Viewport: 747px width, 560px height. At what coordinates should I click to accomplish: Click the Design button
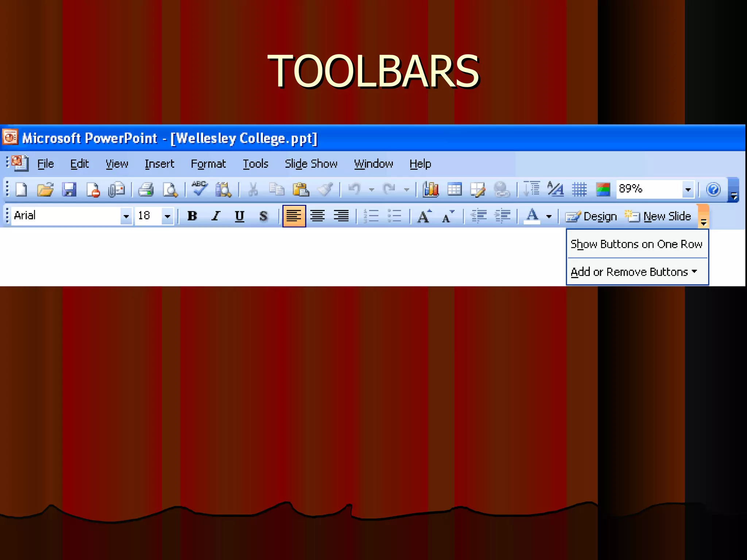pyautogui.click(x=591, y=217)
